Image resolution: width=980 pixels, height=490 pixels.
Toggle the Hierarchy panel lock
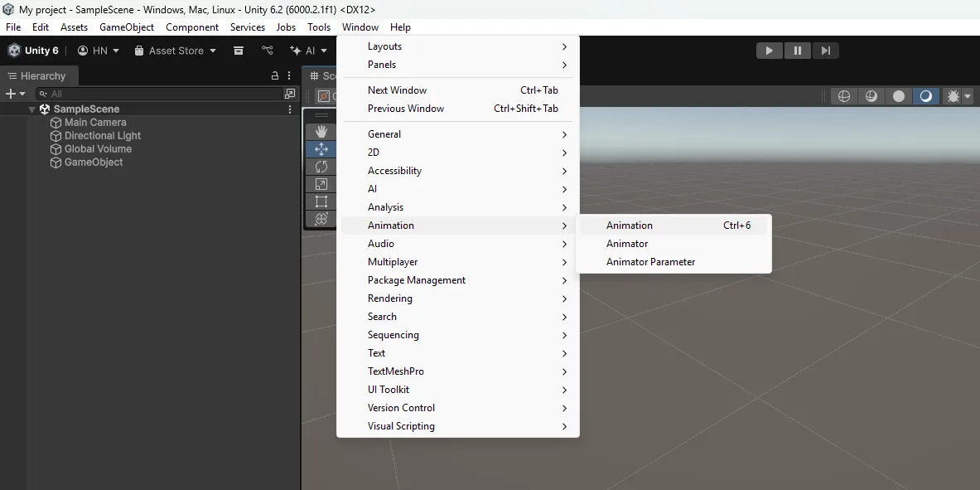(275, 75)
